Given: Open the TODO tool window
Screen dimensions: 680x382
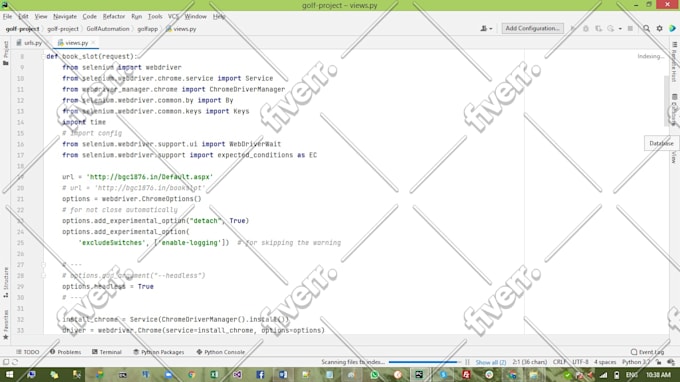Looking at the screenshot, I should click(x=28, y=352).
